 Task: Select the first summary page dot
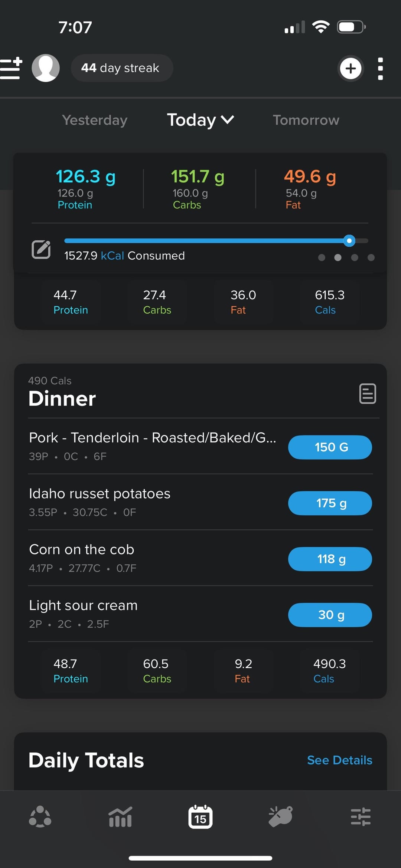322,257
